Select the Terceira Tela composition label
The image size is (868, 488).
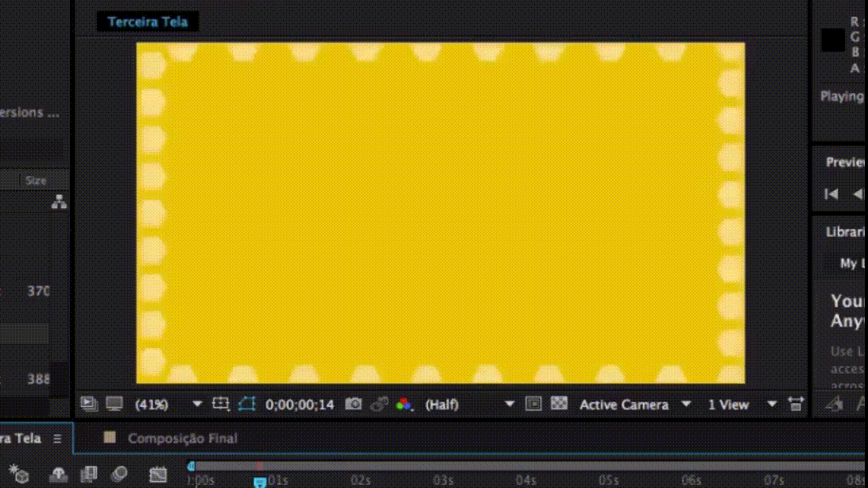point(148,21)
